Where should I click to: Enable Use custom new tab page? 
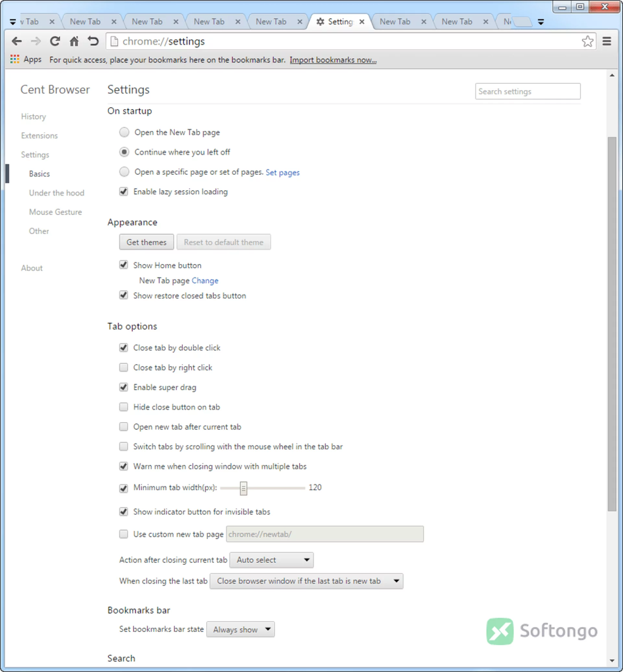tap(123, 534)
